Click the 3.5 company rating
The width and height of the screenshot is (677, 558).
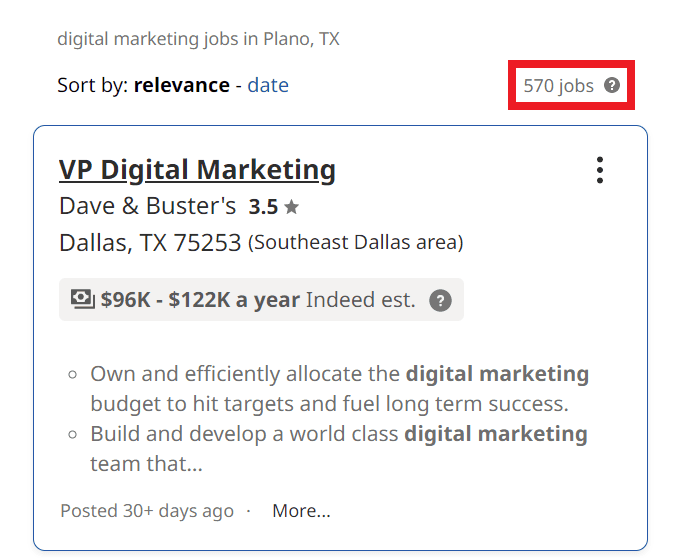click(263, 206)
